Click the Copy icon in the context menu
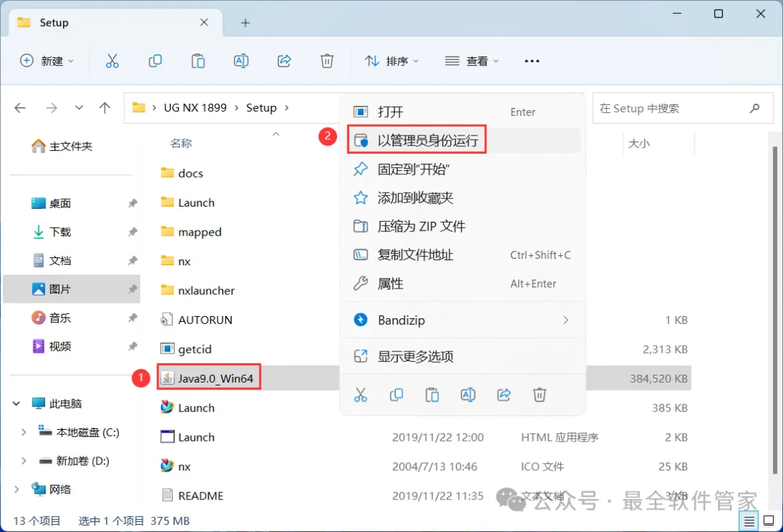 pos(397,395)
